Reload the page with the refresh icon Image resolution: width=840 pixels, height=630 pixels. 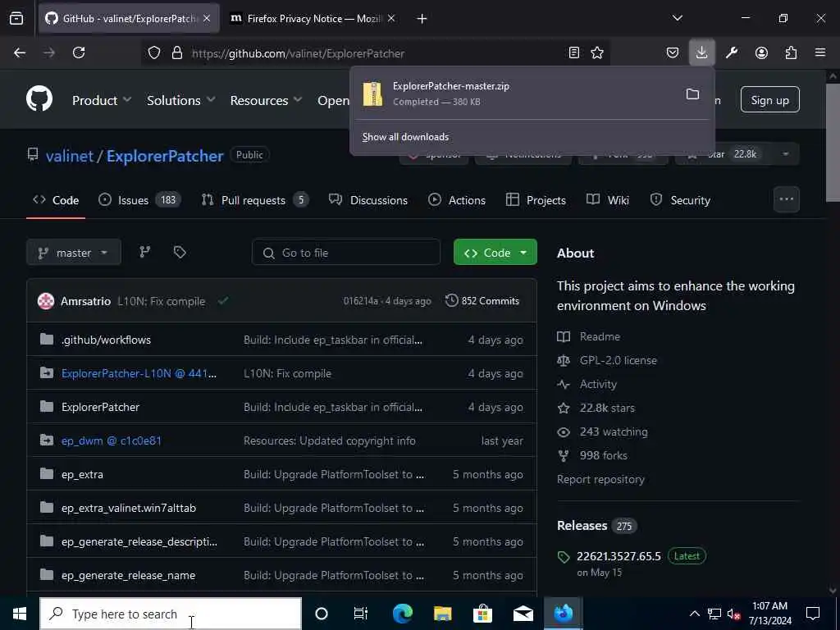[x=79, y=52]
